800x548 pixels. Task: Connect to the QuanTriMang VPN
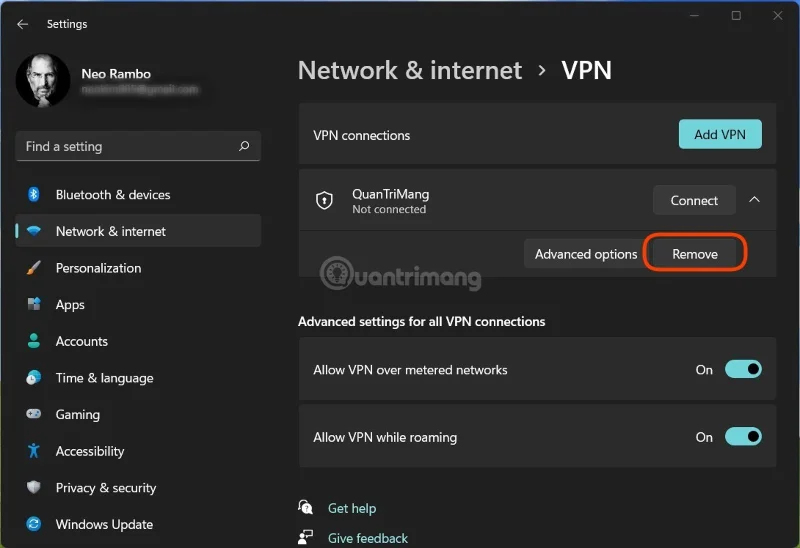click(x=694, y=201)
